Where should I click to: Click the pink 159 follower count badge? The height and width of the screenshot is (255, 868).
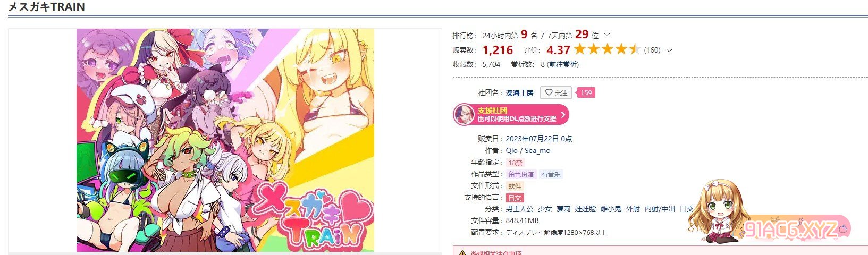(586, 92)
